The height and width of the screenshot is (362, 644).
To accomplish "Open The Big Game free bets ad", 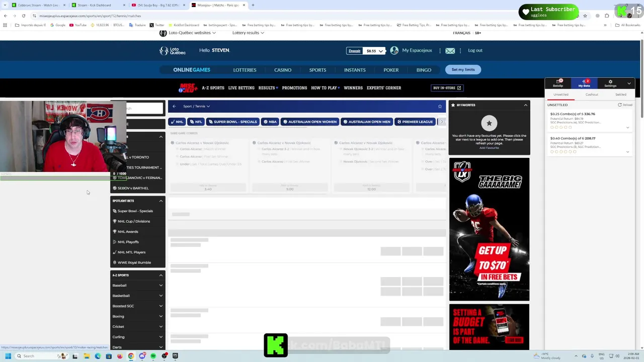I will click(489, 229).
